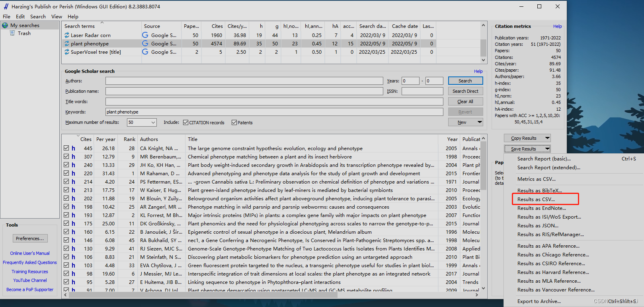Click Google icon in SuperVoxel tree row
The image size is (644, 307).
pos(145,52)
